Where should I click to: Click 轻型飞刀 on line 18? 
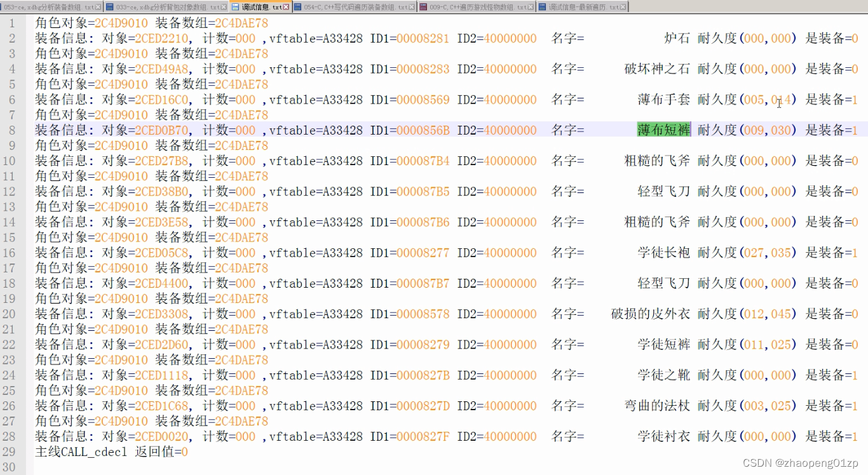(x=664, y=283)
